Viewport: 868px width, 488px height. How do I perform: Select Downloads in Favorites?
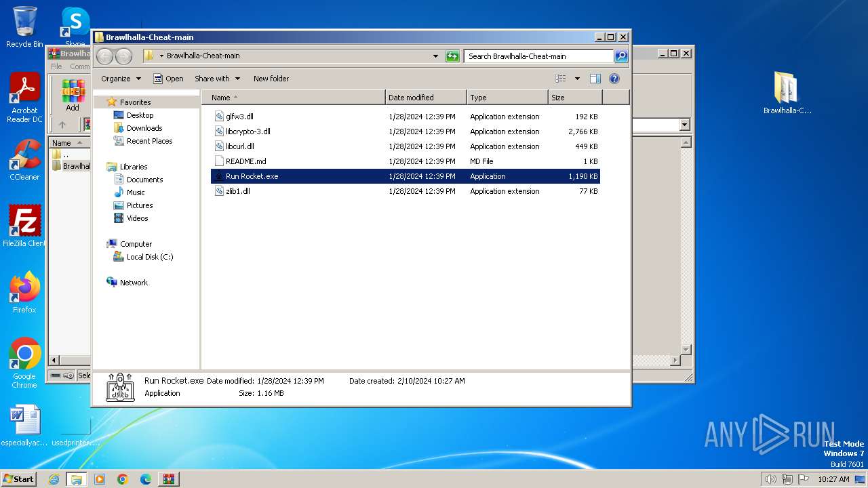(144, 128)
